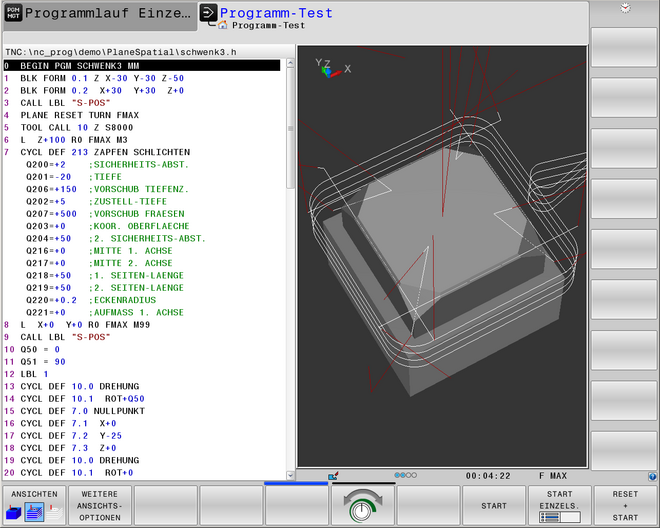The width and height of the screenshot is (660, 528).
Task: Toggle START EINZELS. single block mode
Action: tap(560, 506)
